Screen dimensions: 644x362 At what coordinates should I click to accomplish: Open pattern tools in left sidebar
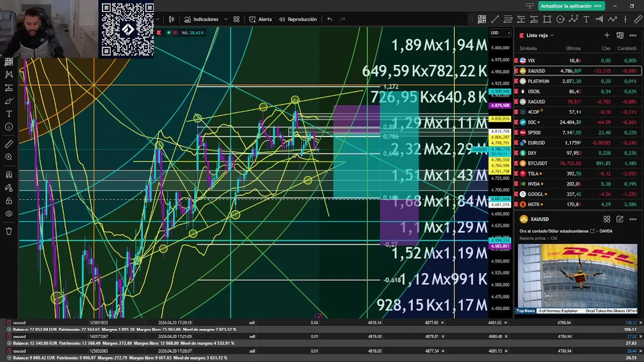[9, 74]
